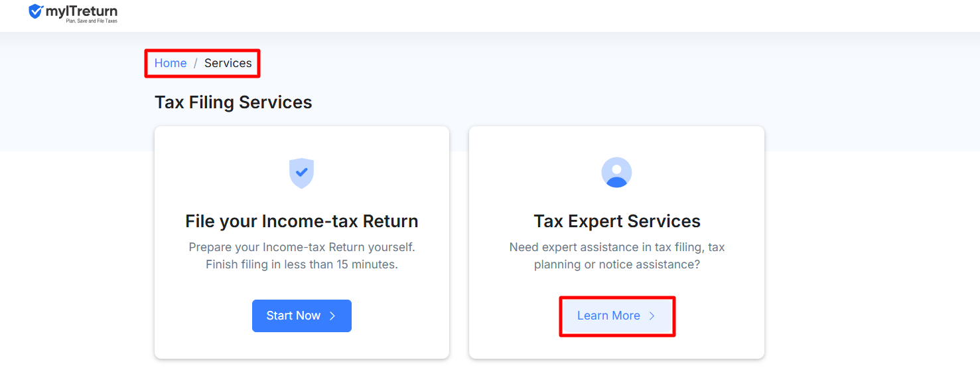The image size is (980, 380).
Task: Start filing with the Start Now button
Action: click(302, 316)
